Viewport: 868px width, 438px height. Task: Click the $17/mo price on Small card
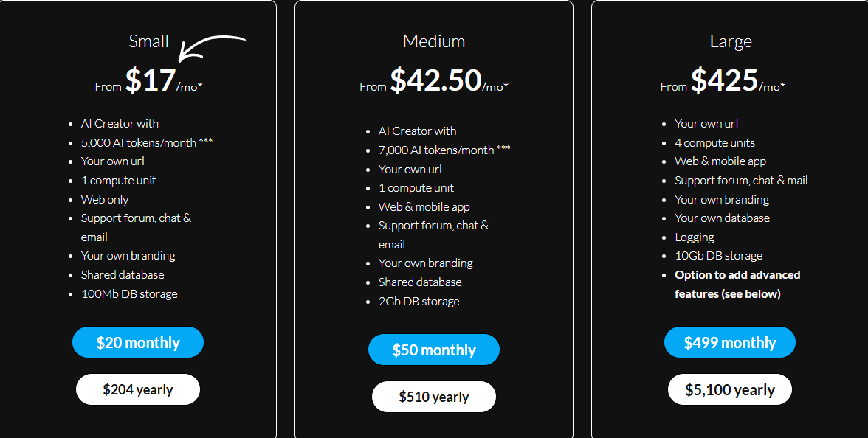click(x=150, y=80)
